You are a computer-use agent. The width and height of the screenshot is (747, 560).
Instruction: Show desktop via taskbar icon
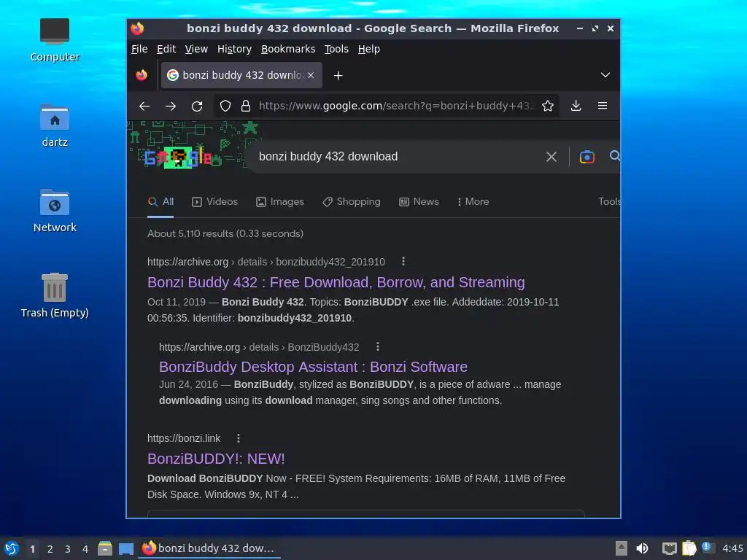click(125, 548)
